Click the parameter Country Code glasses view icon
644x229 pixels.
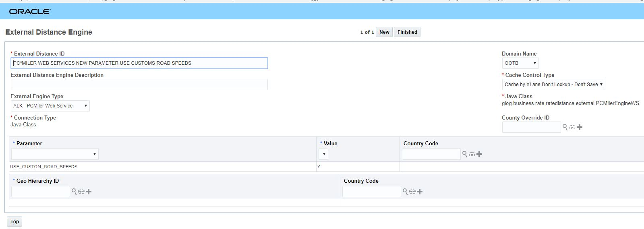tap(472, 155)
